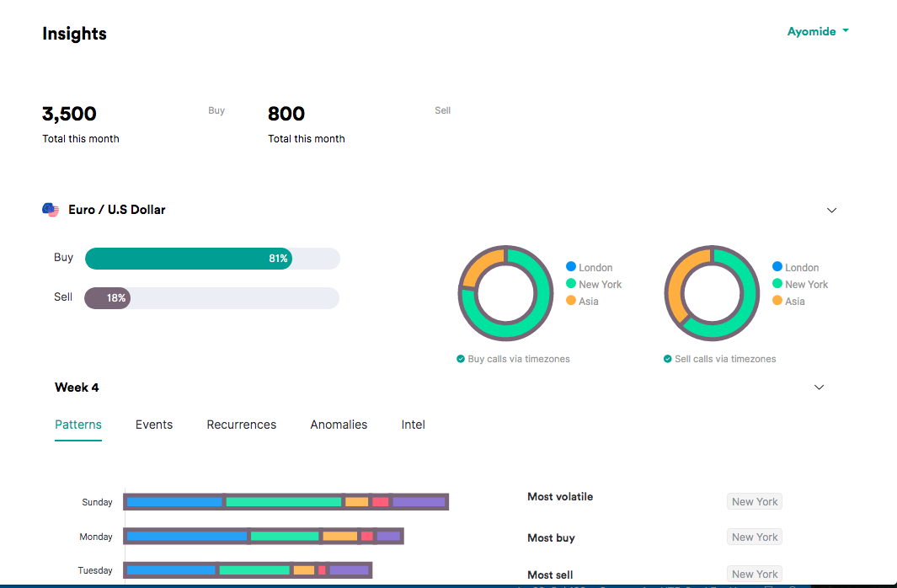Click the Most sell New York tag
Screen dimensions: 897x588
(x=755, y=574)
